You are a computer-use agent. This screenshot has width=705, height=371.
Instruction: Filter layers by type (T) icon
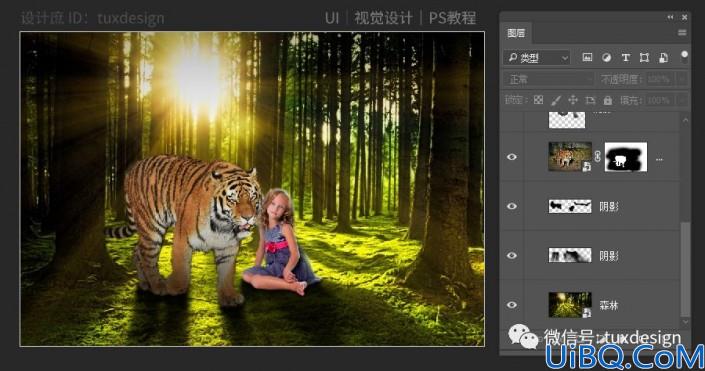pos(625,58)
